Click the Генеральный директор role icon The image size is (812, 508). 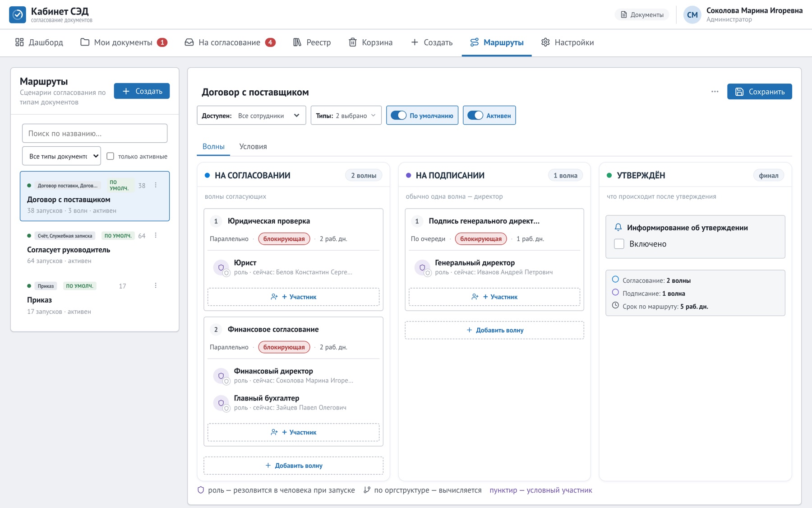pyautogui.click(x=422, y=267)
